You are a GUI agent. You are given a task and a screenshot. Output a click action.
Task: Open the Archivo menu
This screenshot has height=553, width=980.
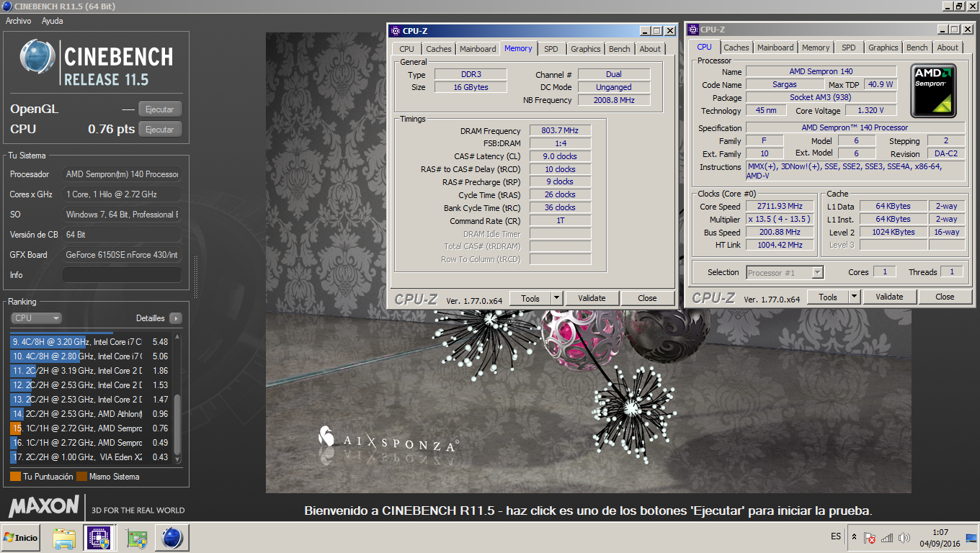coord(18,21)
